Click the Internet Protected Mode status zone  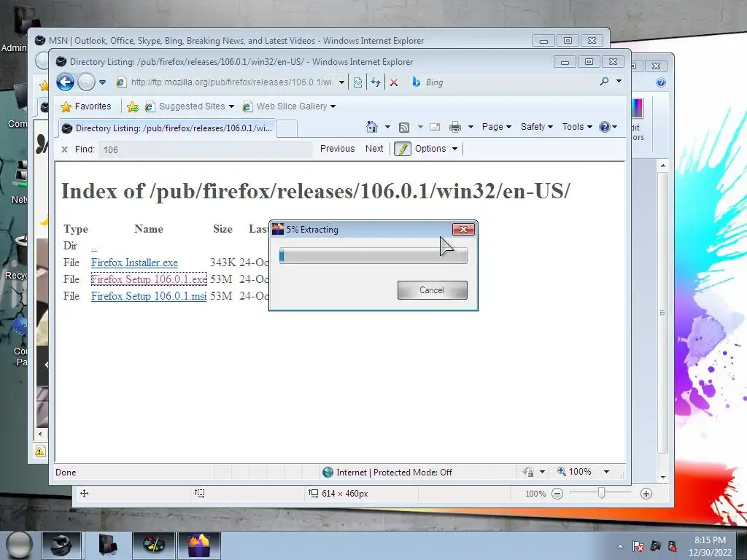click(x=387, y=472)
